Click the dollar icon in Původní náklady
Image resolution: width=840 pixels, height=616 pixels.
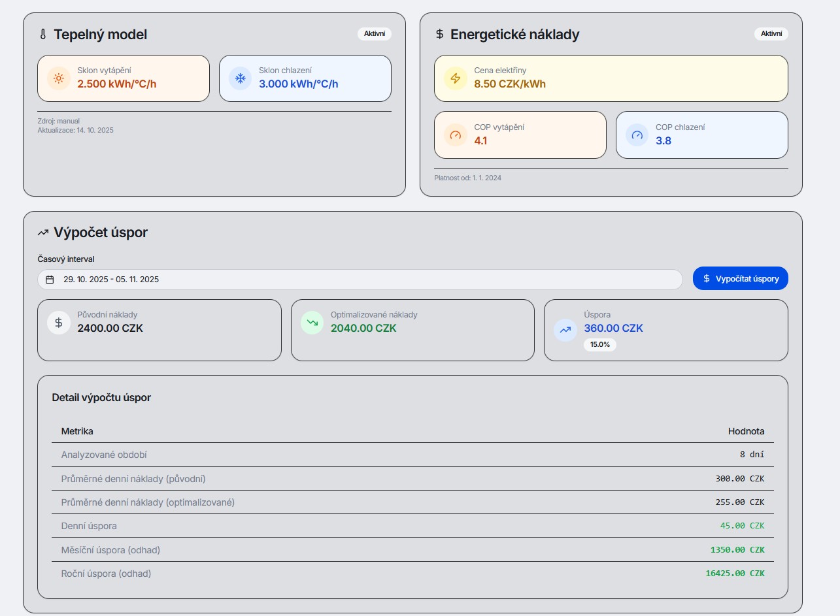[59, 322]
